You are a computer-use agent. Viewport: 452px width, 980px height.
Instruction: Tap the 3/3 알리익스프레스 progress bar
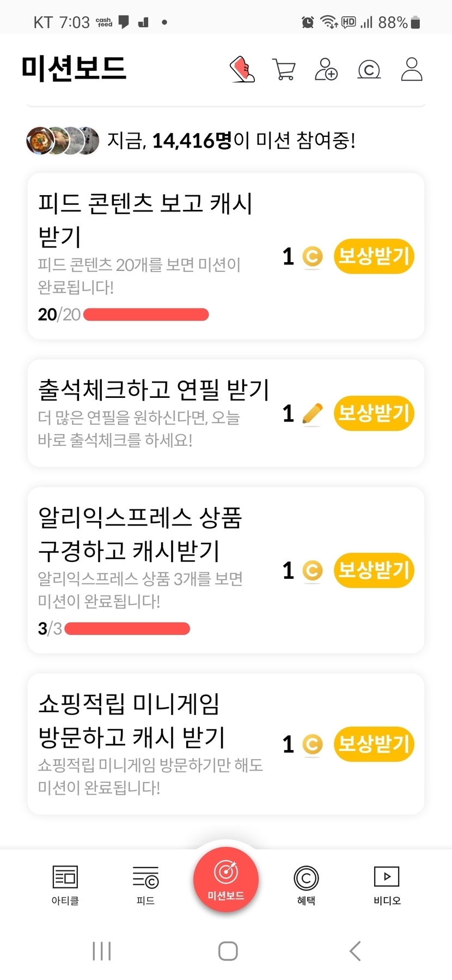(x=127, y=629)
